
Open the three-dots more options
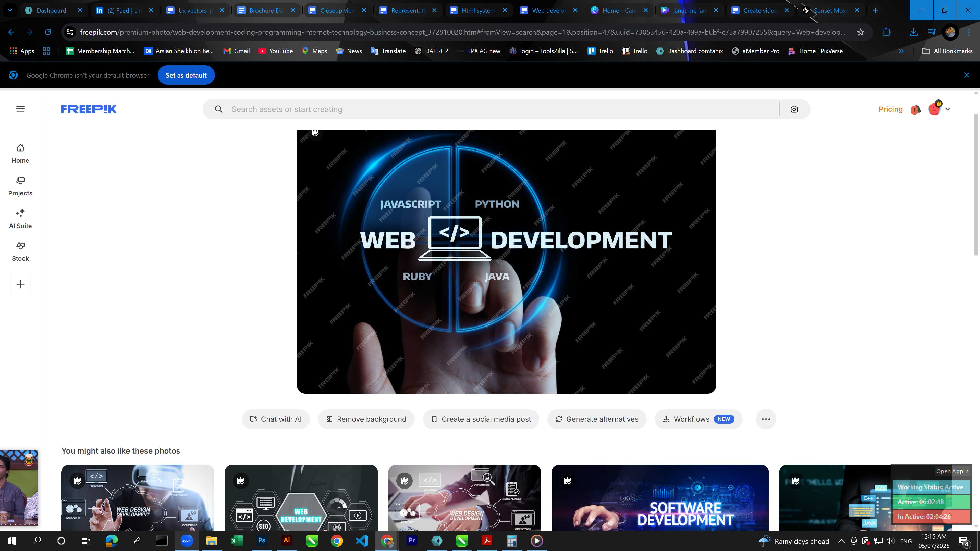766,419
